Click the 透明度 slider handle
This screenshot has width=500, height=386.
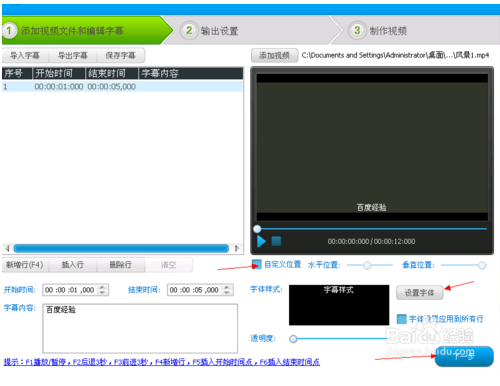point(293,339)
